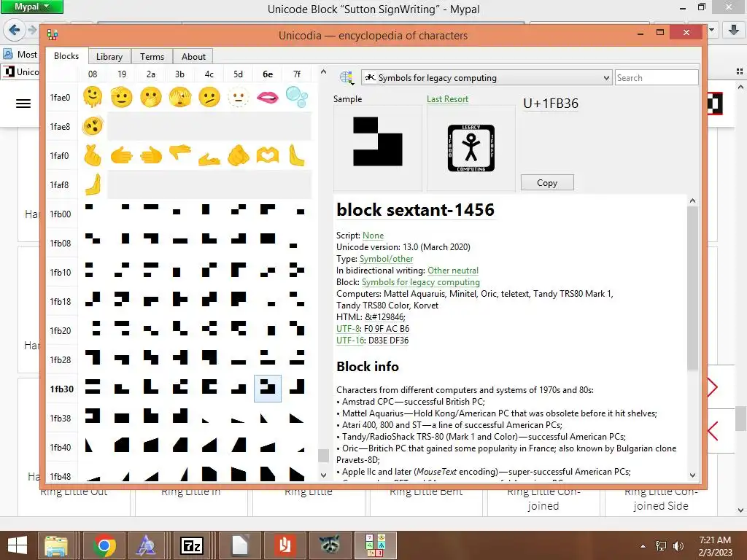747x560 pixels.
Task: Open the Symbols for legacy computing block dropdown
Action: (487, 77)
